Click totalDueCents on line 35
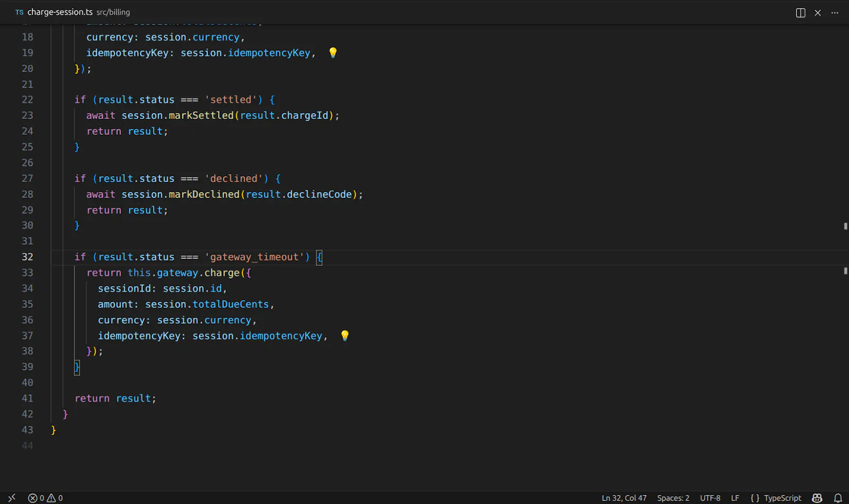The width and height of the screenshot is (849, 504). click(231, 304)
